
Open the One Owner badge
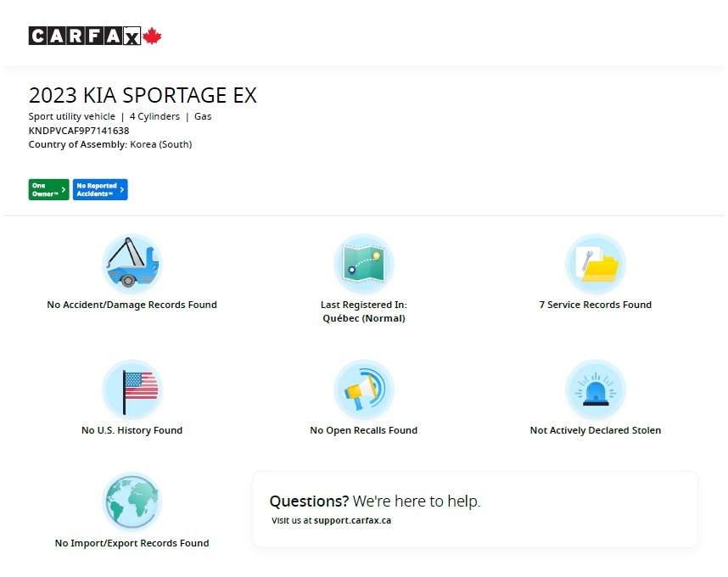coord(48,189)
